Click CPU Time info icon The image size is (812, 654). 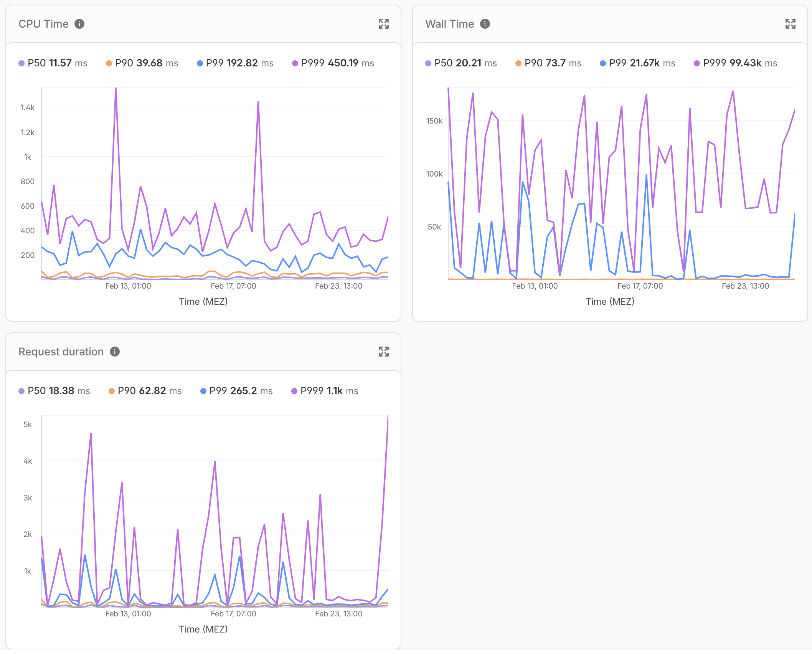[x=79, y=24]
